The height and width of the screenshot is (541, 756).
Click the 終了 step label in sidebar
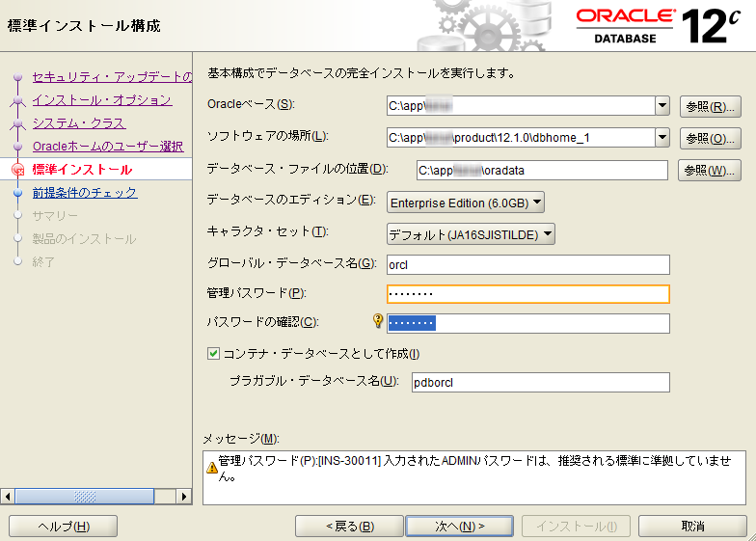[x=43, y=262]
